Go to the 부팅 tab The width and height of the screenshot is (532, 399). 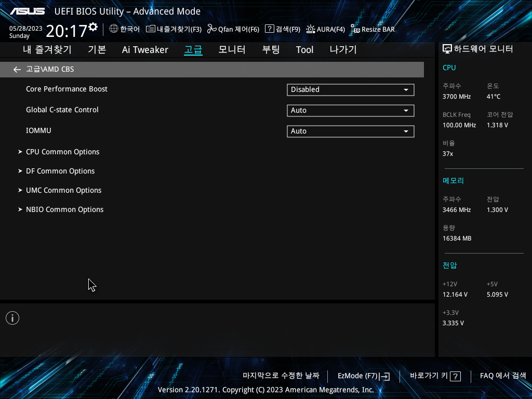(x=271, y=49)
